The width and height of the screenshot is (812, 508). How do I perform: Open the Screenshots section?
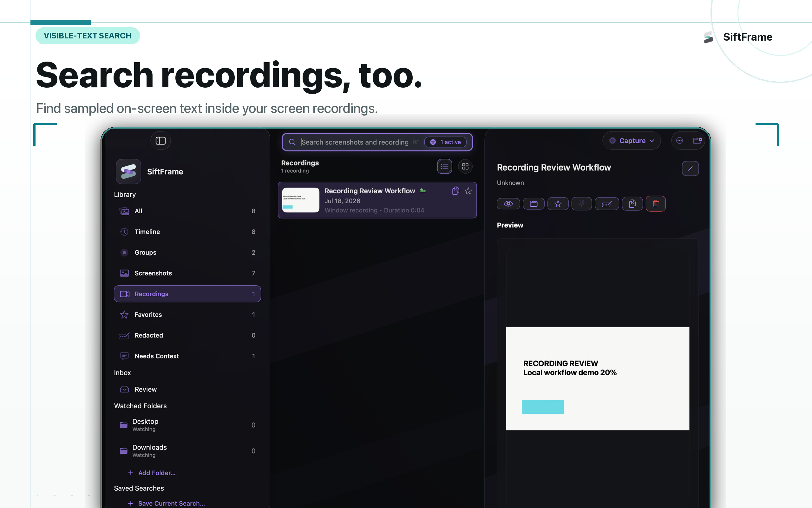[x=187, y=273]
